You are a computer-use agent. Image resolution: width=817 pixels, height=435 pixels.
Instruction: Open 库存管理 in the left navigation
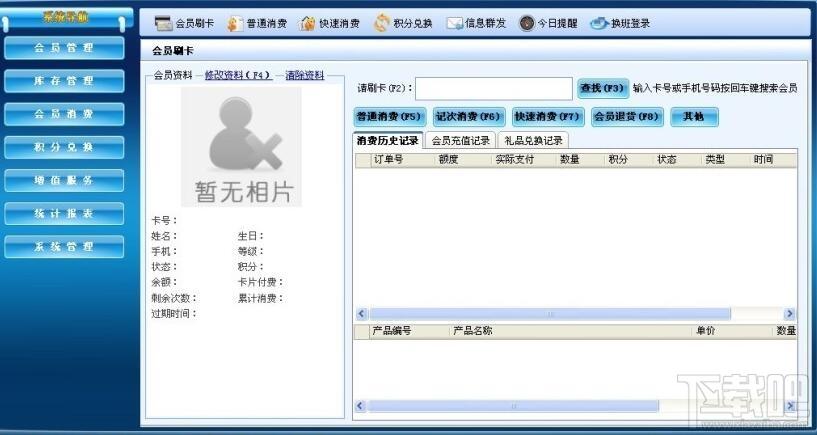(x=64, y=81)
